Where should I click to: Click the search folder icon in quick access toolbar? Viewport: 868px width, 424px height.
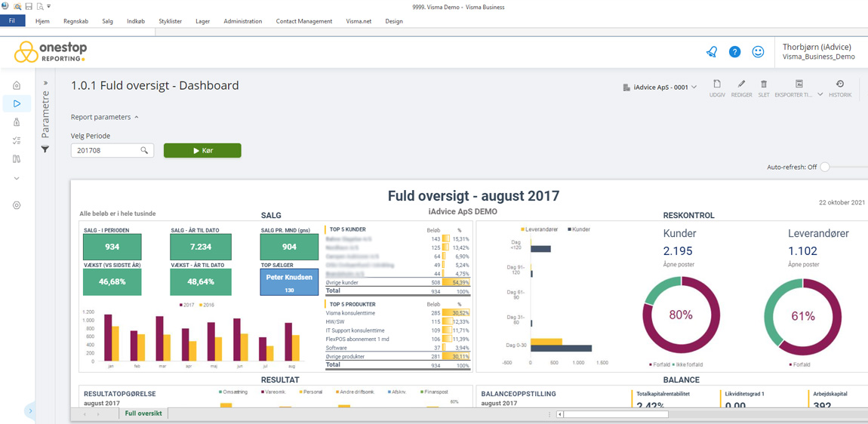(17, 6)
